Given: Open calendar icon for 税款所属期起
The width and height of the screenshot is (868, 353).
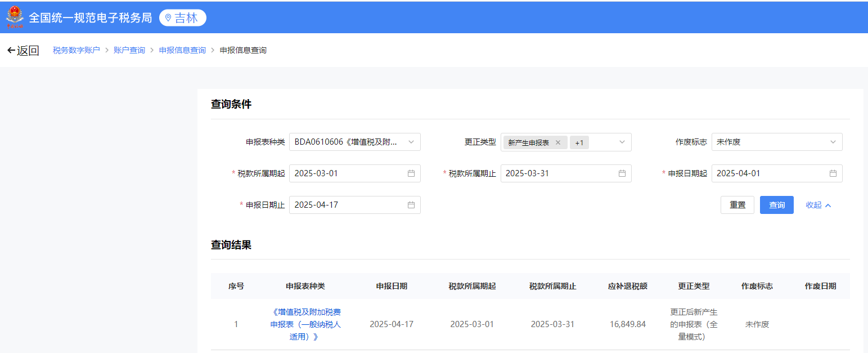Looking at the screenshot, I should (411, 173).
